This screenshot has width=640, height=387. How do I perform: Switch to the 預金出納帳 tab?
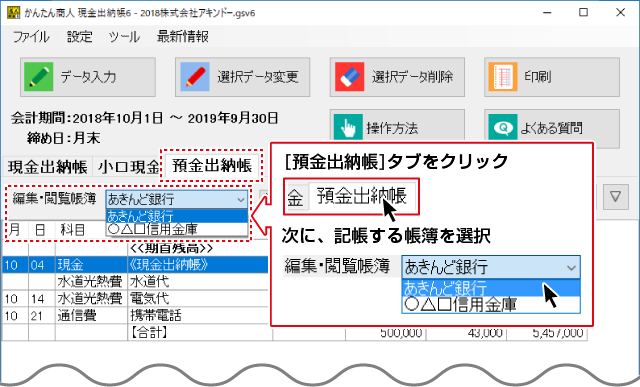coord(212,166)
